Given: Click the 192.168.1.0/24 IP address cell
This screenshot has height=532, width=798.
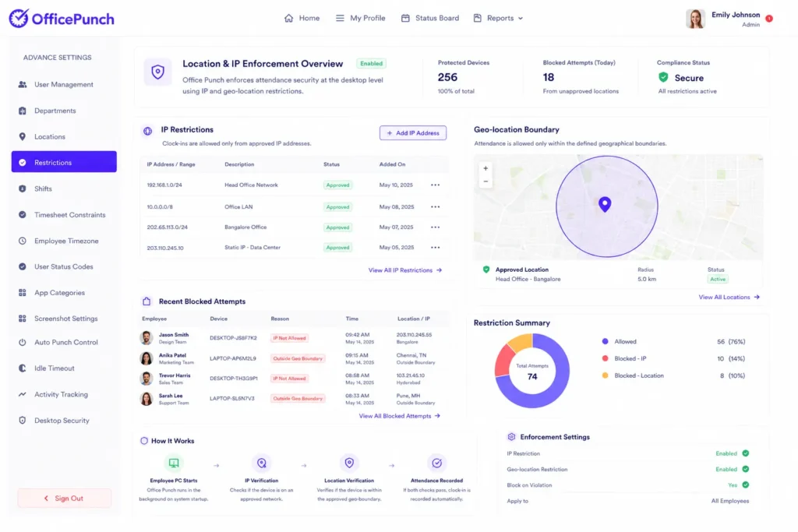Looking at the screenshot, I should click(x=164, y=185).
